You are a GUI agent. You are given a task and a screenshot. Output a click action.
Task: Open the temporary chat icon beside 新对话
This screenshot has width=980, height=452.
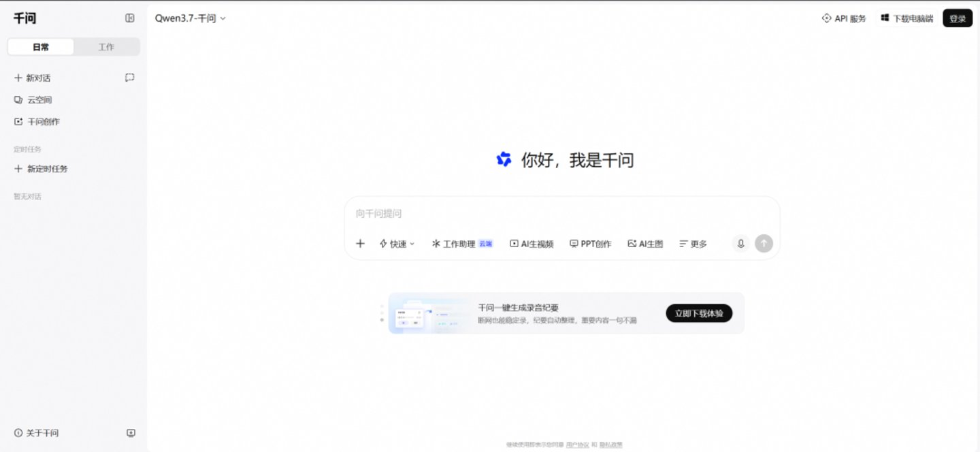129,78
